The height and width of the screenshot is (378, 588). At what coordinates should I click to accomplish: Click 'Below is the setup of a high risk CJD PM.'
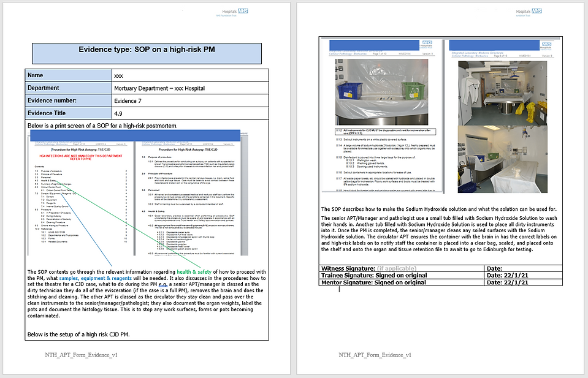(78, 335)
